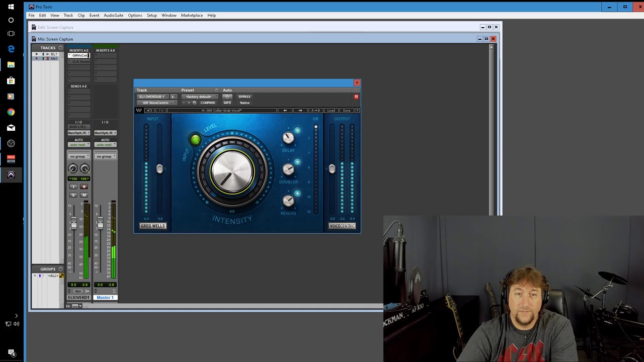Open the AudioSuite menu
This screenshot has height=362, width=644.
(114, 15)
